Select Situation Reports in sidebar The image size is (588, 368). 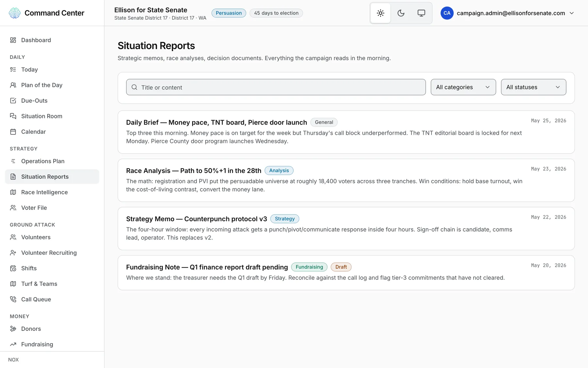(x=52, y=177)
